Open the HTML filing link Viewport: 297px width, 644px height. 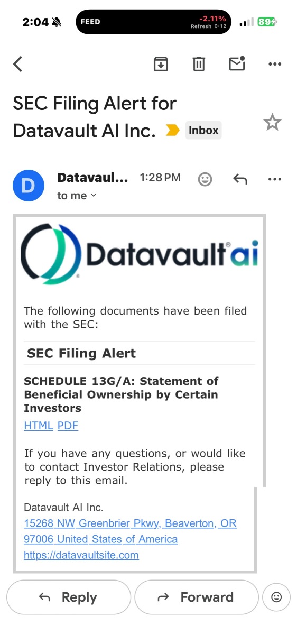39,426
